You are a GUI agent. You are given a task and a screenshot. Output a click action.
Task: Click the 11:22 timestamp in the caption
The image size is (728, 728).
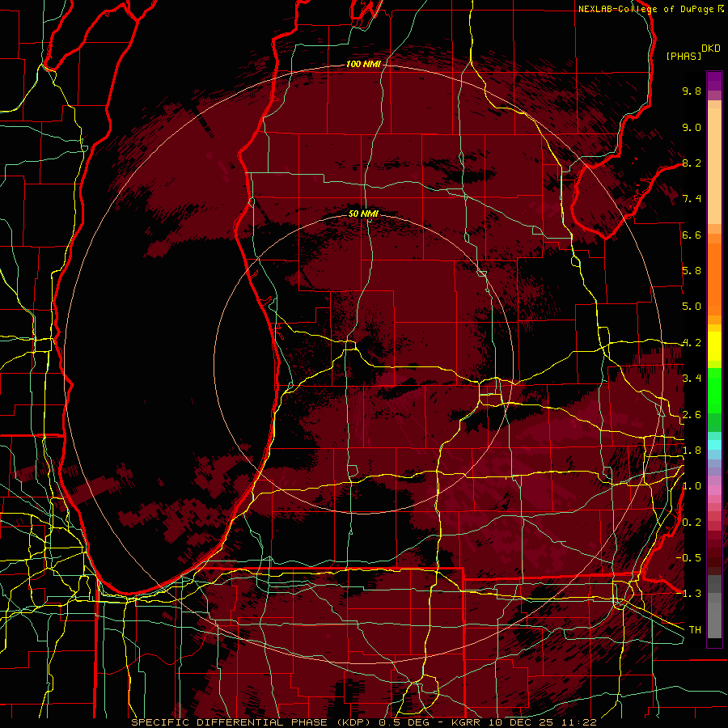click(580, 722)
